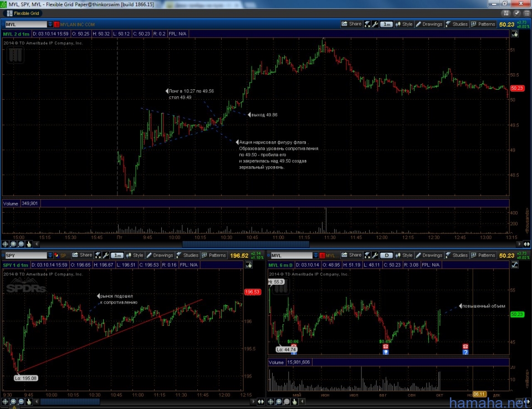Click the Volume 349,901 label under the top chart
532x409 pixels.
click(x=21, y=203)
